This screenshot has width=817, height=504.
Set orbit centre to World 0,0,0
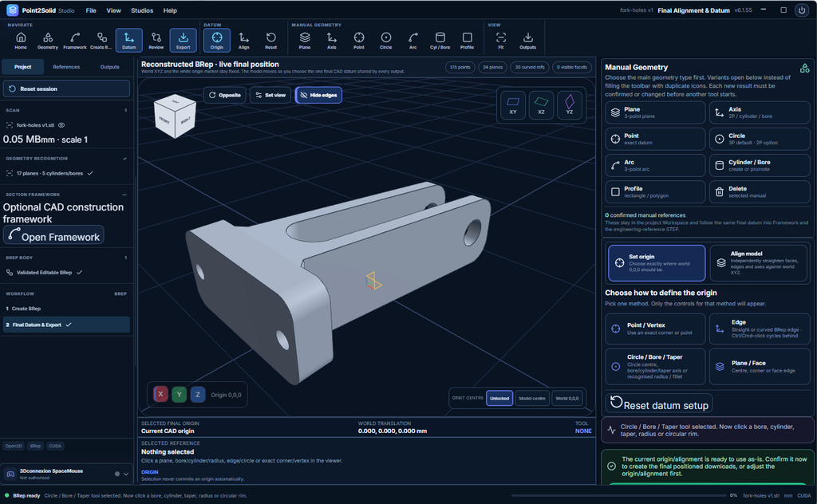pos(567,398)
